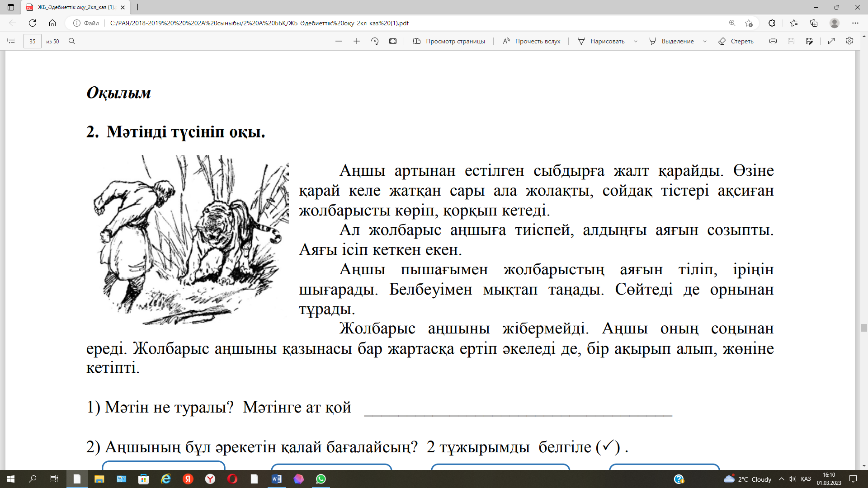Toggle the Выделение highlighter tool
This screenshot has height=488, width=868.
(671, 41)
